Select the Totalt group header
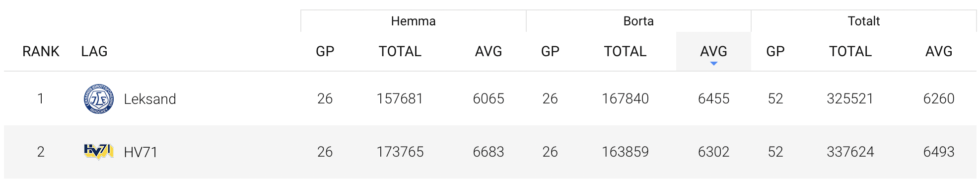Viewport: 980px width, 179px height. tap(864, 21)
